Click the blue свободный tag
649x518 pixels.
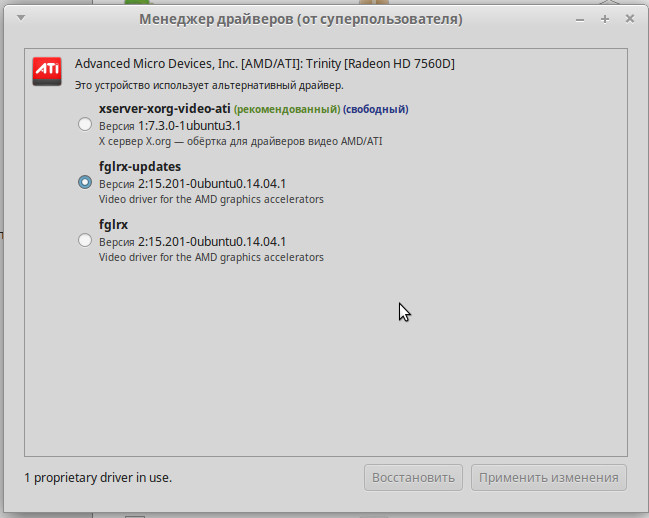(x=375, y=109)
